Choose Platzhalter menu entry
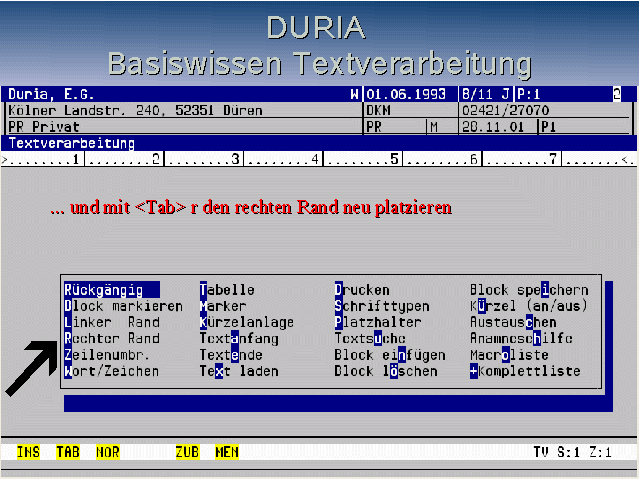 pos(378,322)
